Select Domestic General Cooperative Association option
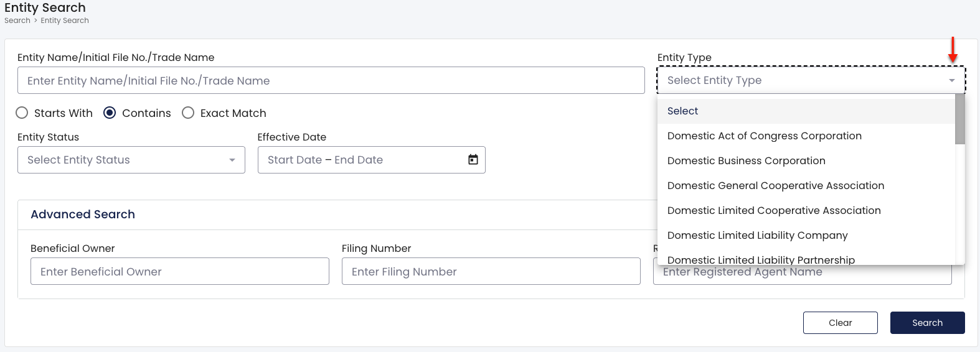This screenshot has height=352, width=980. tap(806, 185)
